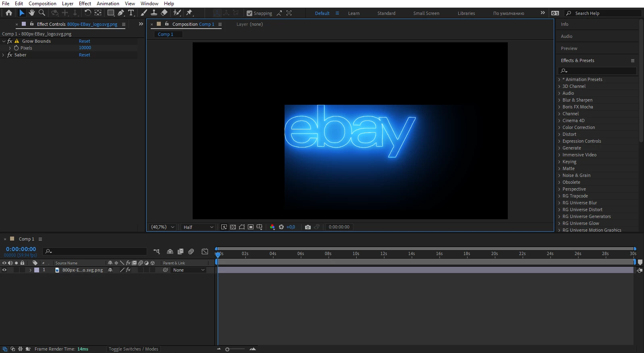Expand the RG Trapcode category

click(559, 196)
